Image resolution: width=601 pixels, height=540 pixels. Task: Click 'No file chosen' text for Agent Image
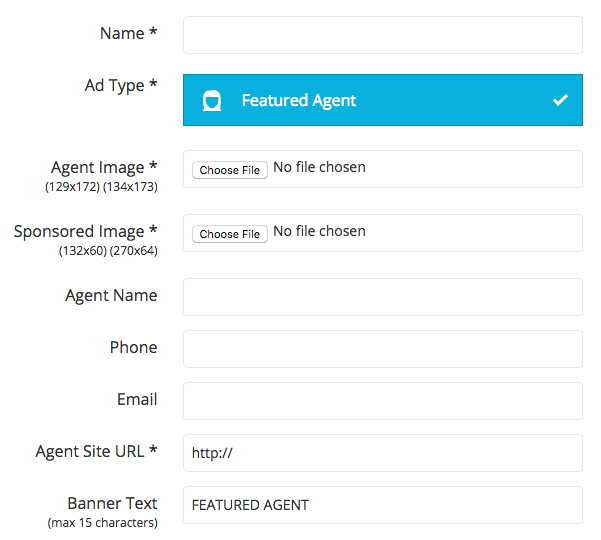[x=319, y=167]
